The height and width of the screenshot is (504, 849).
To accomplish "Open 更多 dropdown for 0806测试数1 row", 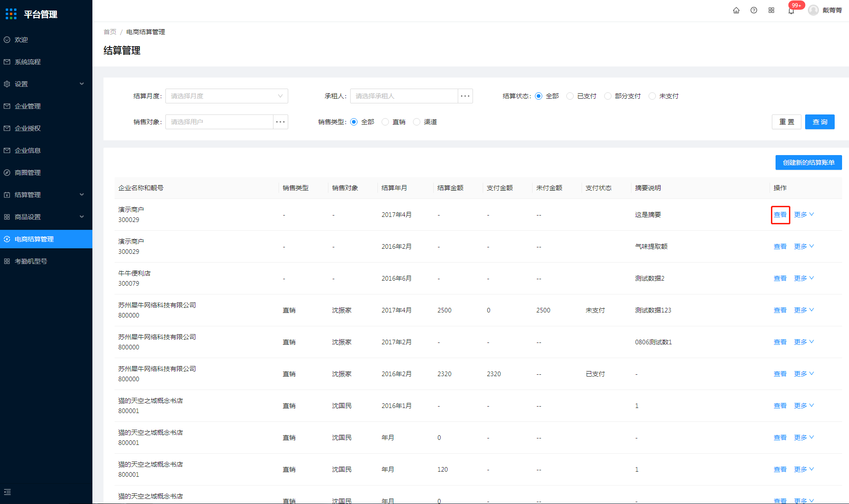I will tap(804, 342).
